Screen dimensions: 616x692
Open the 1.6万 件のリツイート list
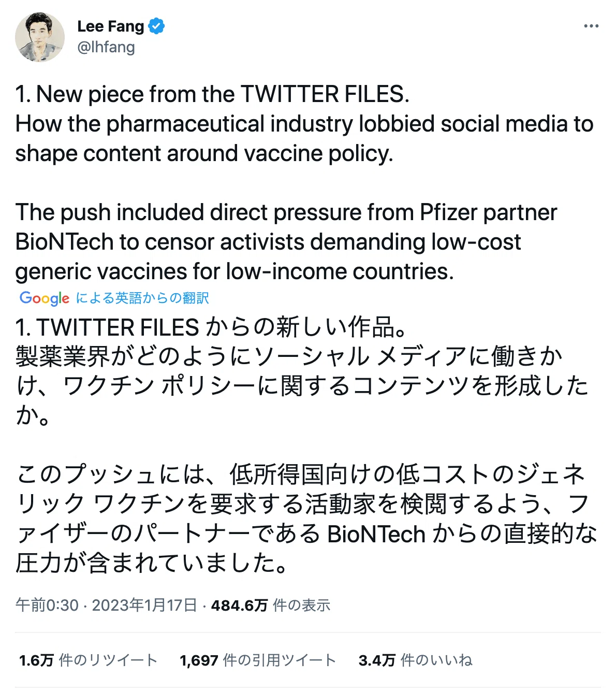[88, 660]
